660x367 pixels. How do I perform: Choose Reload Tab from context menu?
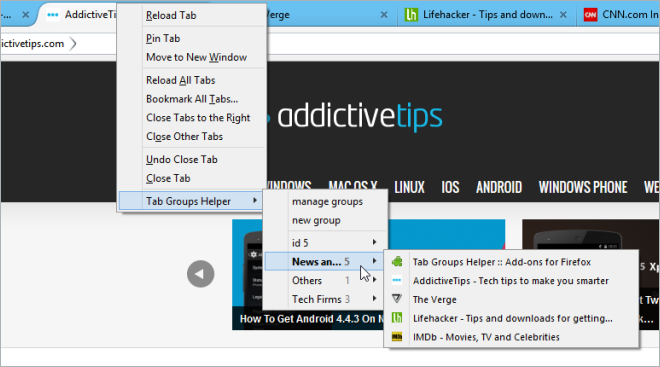click(x=171, y=16)
